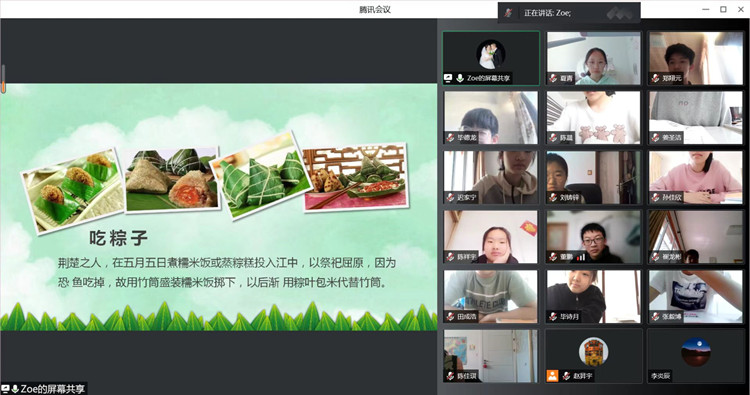Click the slide paragraph starting 荆楚之人

coord(227,273)
